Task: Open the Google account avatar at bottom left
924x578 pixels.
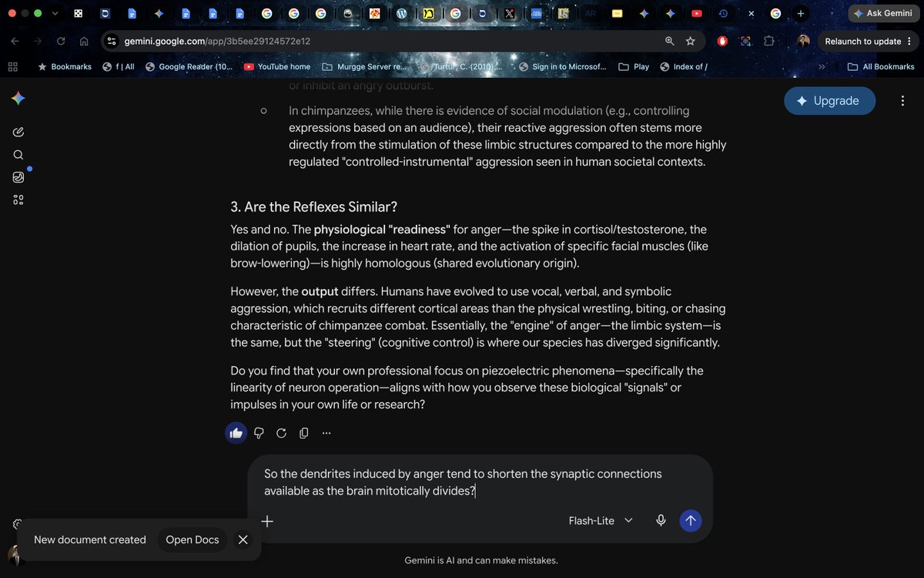Action: 15,555
